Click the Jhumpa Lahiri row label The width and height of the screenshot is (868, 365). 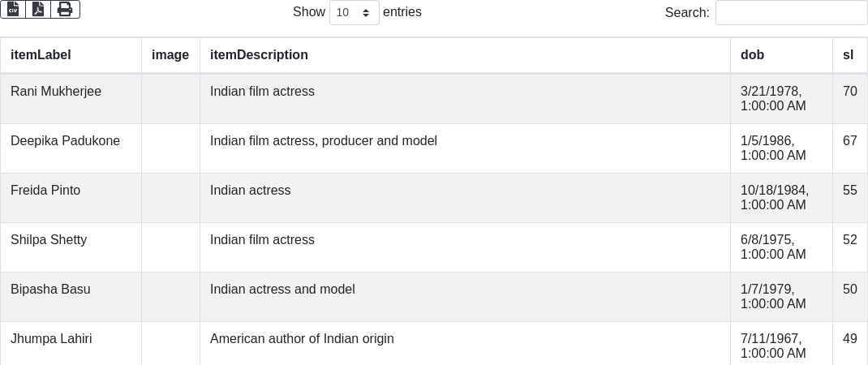51,339
